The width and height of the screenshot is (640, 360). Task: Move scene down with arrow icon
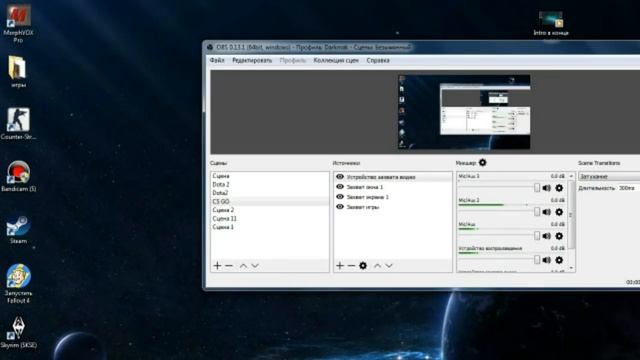255,266
